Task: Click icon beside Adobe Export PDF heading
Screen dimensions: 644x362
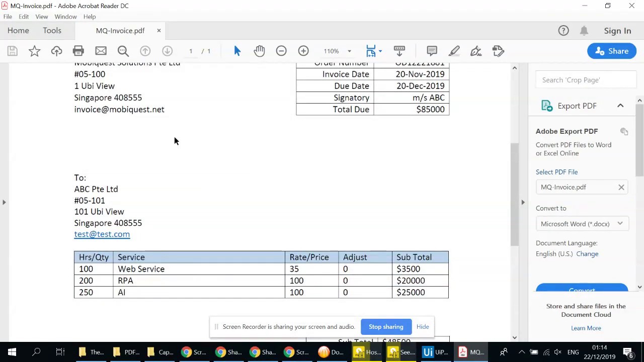Action: [x=624, y=131]
